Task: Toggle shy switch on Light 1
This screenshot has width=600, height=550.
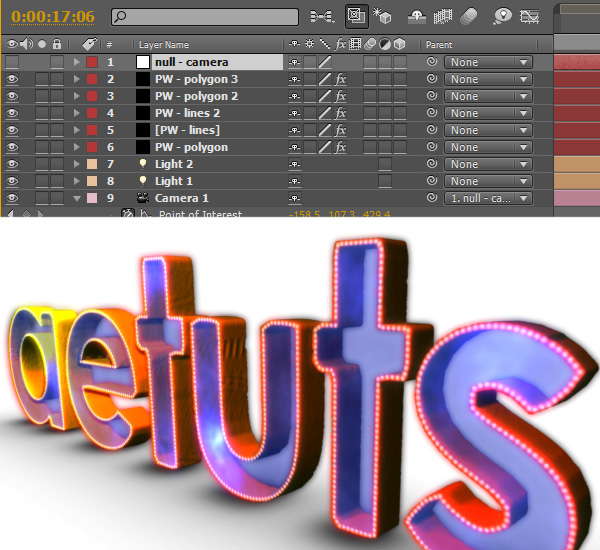Action: tap(295, 181)
